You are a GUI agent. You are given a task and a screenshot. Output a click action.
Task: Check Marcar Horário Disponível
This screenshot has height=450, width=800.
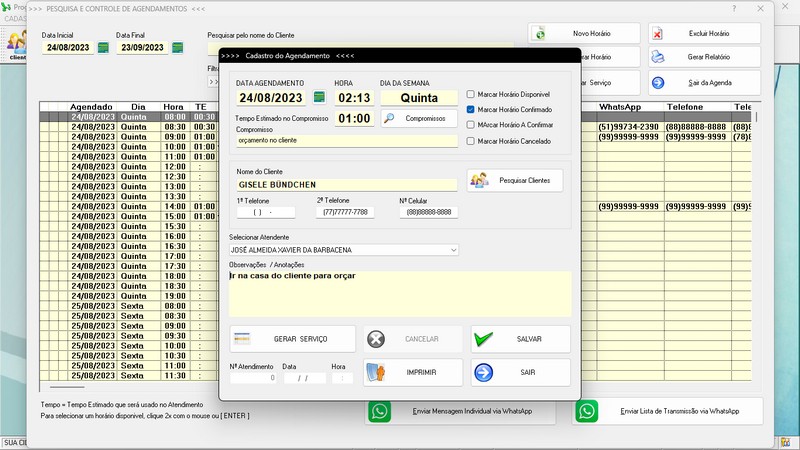click(470, 94)
